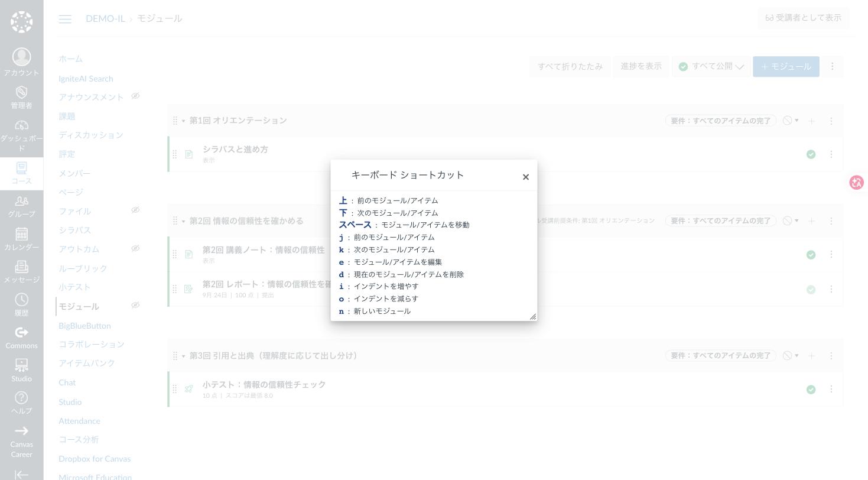Click the drag handle for シラバスと進め方
Viewport: 868px width, 480px height.
coord(175,154)
